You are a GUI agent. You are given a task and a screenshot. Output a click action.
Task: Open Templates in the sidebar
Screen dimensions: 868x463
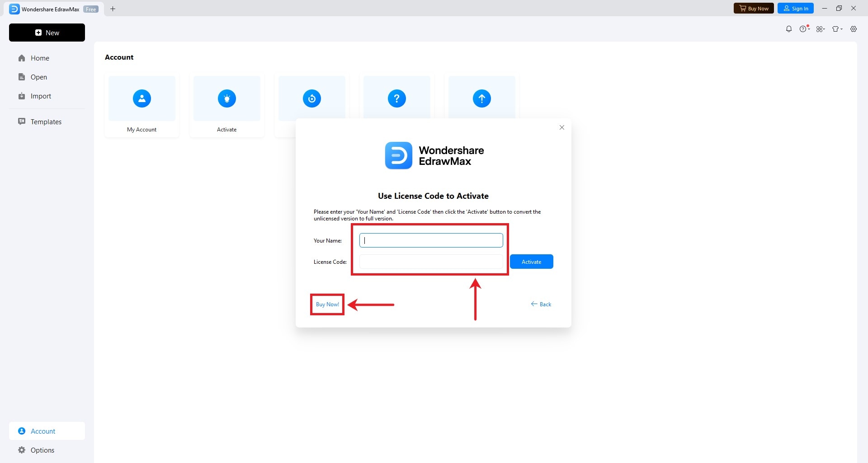click(47, 122)
